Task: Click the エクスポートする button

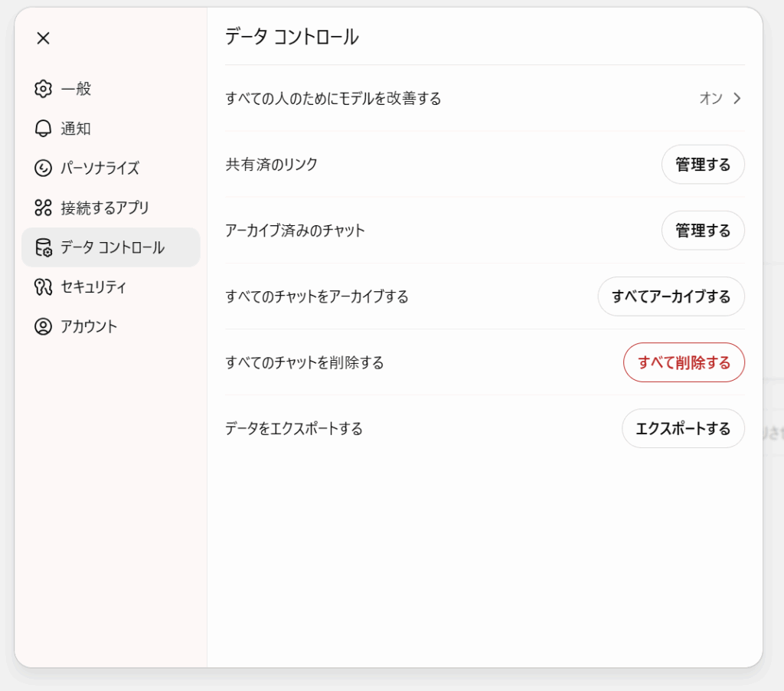Action: (683, 428)
